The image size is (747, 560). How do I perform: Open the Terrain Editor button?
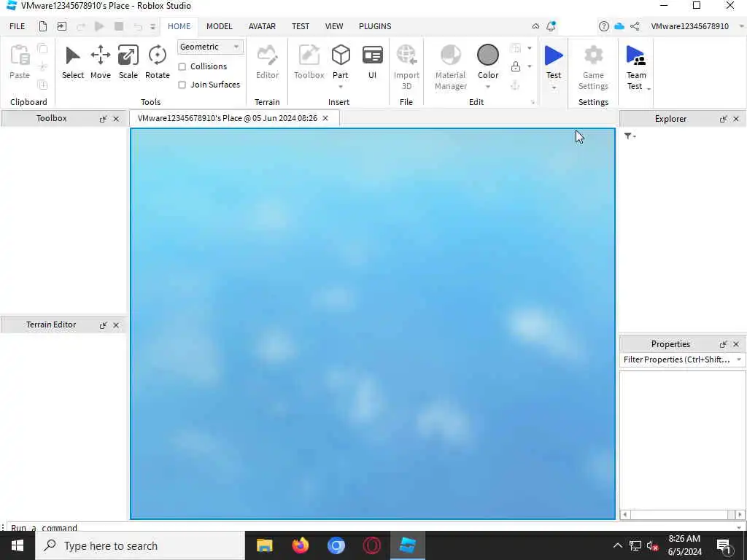coord(267,63)
